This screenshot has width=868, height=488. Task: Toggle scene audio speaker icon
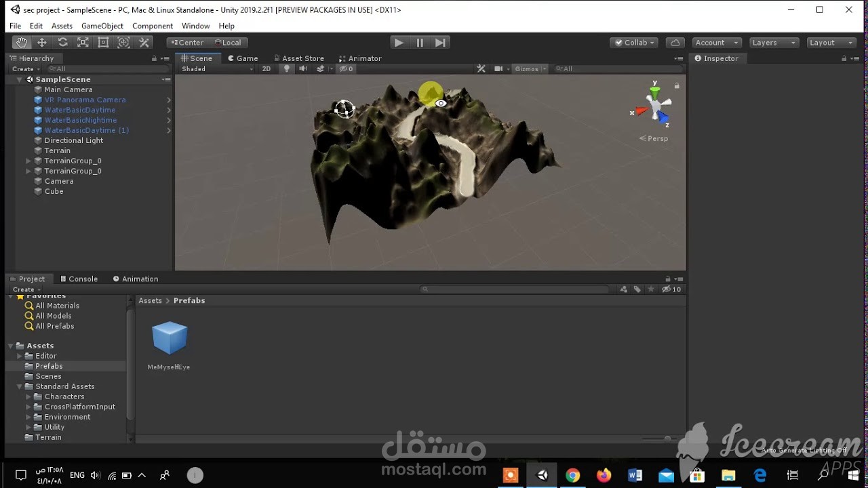pos(303,68)
